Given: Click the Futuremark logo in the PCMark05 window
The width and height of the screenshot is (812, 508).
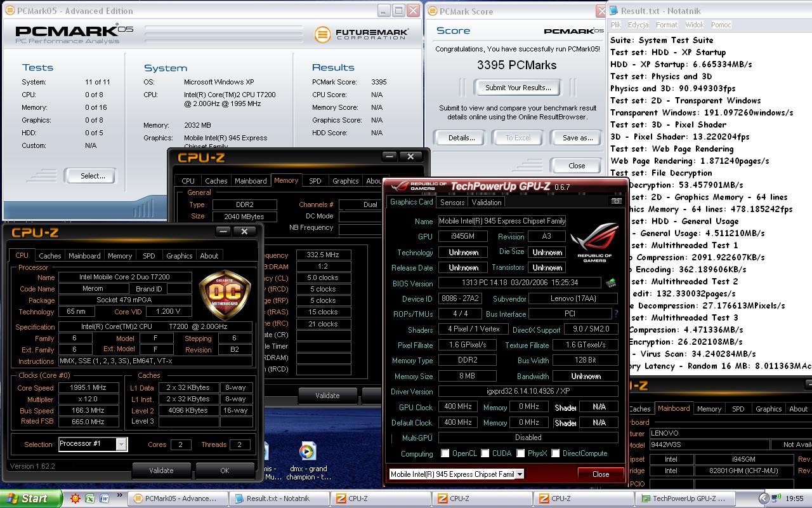Looking at the screenshot, I should [361, 34].
